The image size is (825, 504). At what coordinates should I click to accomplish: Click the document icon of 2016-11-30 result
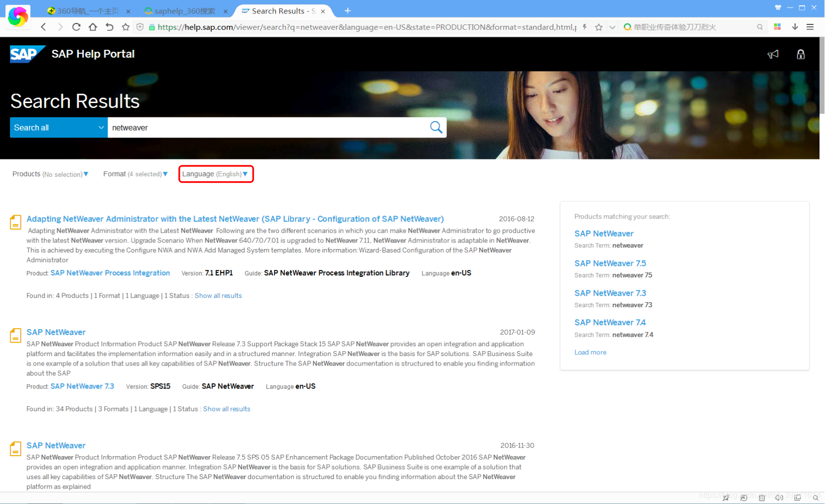pos(16,449)
